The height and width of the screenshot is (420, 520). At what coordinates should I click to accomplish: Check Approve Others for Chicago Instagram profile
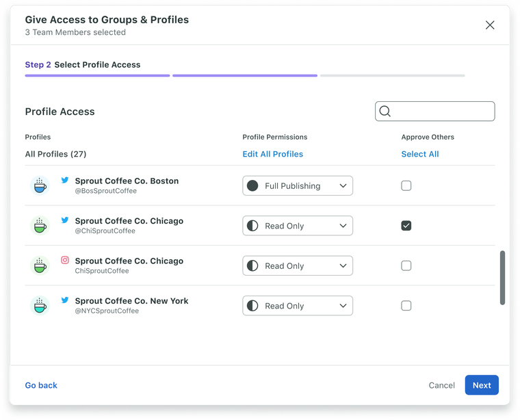[406, 265]
